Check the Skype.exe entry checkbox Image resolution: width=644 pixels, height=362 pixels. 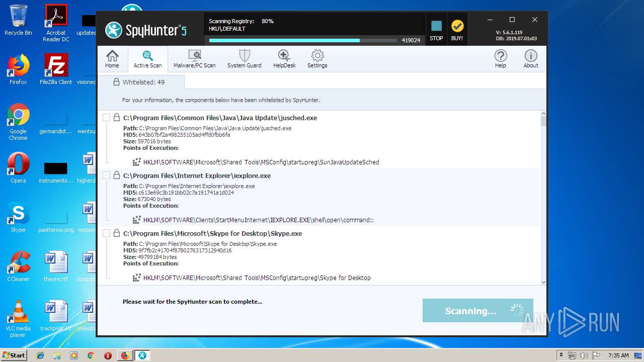pos(106,233)
